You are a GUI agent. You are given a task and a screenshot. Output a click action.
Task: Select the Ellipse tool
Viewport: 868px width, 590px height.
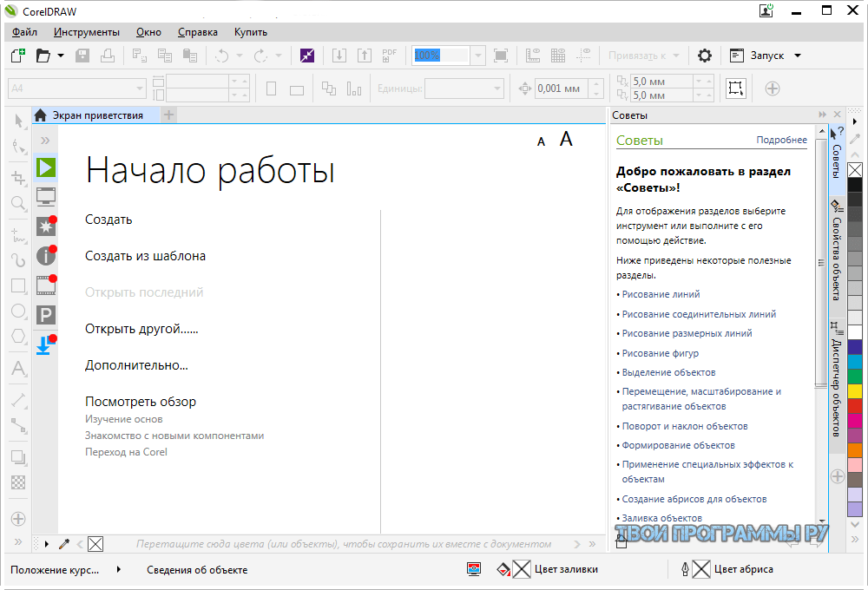pos(19,311)
